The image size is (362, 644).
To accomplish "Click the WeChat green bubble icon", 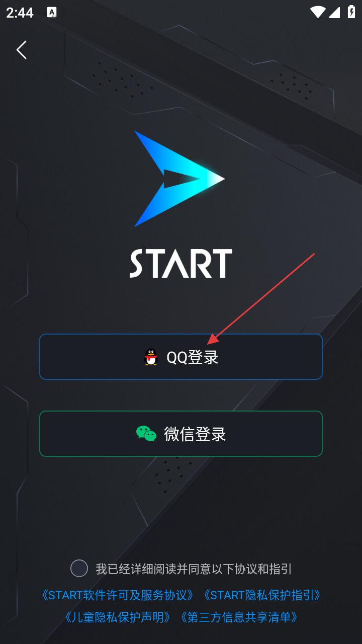I will pos(146,434).
